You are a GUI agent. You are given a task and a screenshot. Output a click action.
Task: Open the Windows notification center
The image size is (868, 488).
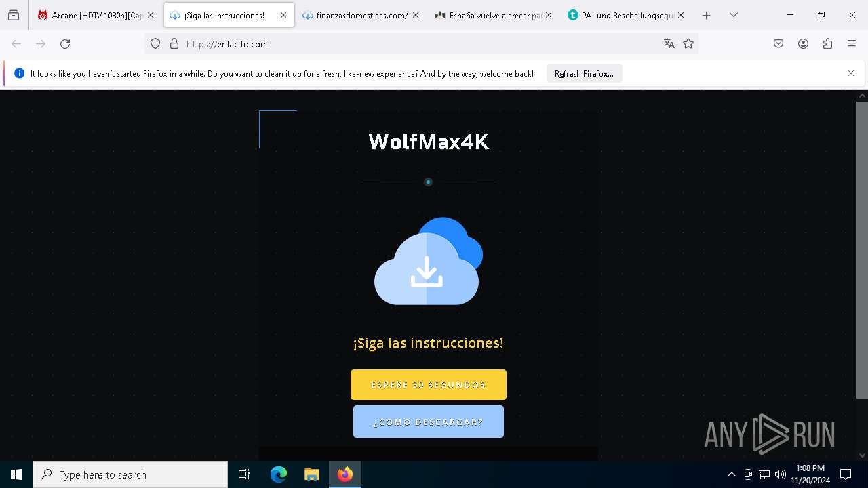846,474
